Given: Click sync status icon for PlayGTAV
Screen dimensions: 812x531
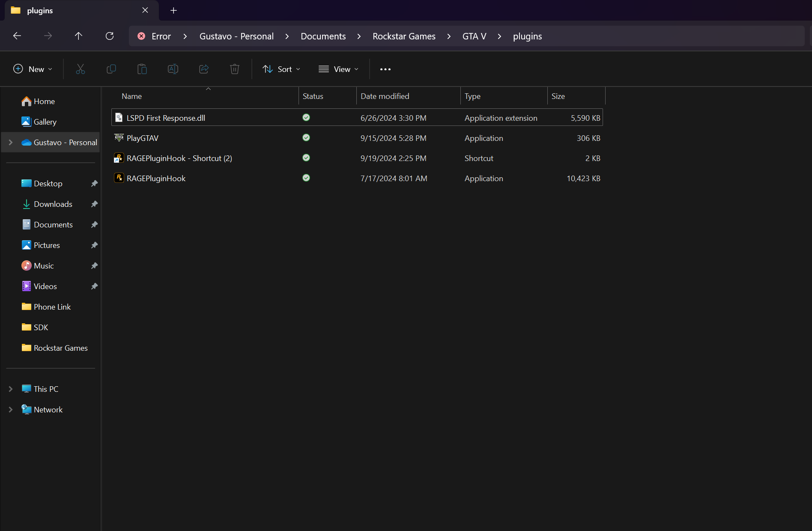Looking at the screenshot, I should coord(306,137).
